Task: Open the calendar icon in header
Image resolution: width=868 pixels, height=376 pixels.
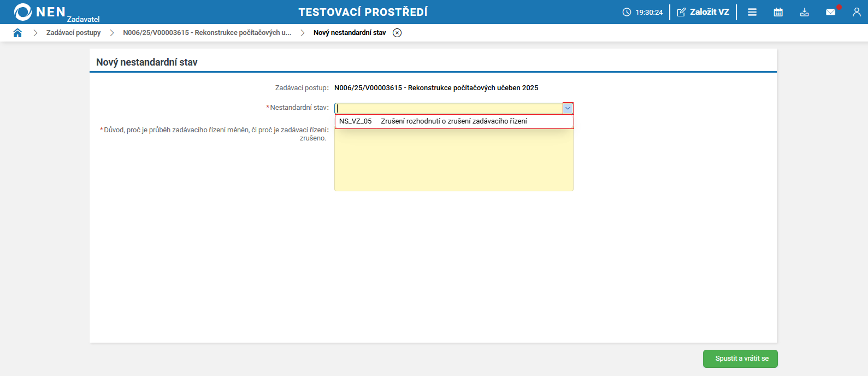Action: click(778, 12)
